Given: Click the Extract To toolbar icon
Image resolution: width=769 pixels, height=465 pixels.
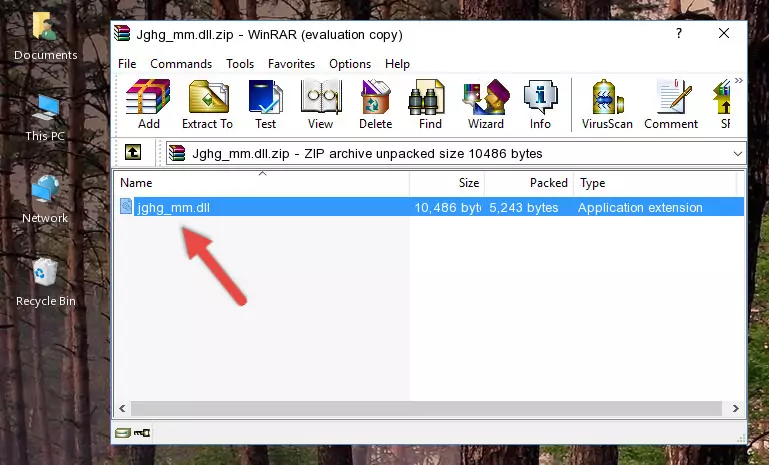Looking at the screenshot, I should click(x=207, y=103).
